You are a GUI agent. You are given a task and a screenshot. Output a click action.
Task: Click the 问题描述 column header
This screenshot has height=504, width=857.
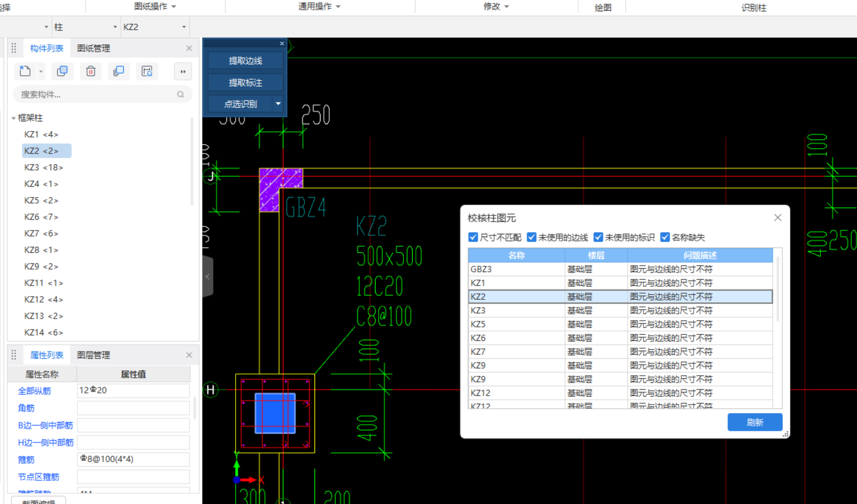pos(700,255)
